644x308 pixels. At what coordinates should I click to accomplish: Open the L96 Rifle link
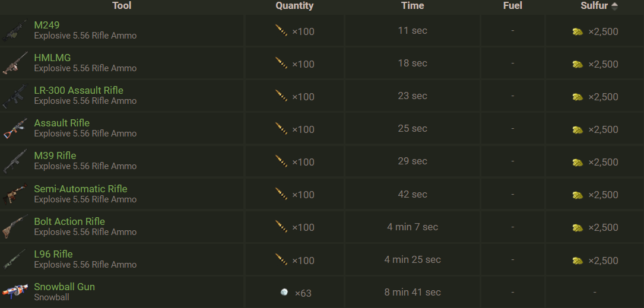coord(53,254)
